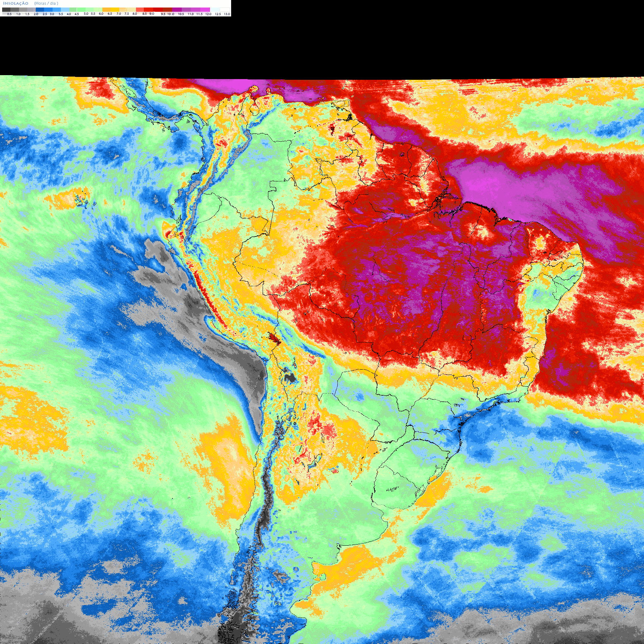Select the 6.5 legend value label
This screenshot has width=644, height=644.
click(110, 14)
